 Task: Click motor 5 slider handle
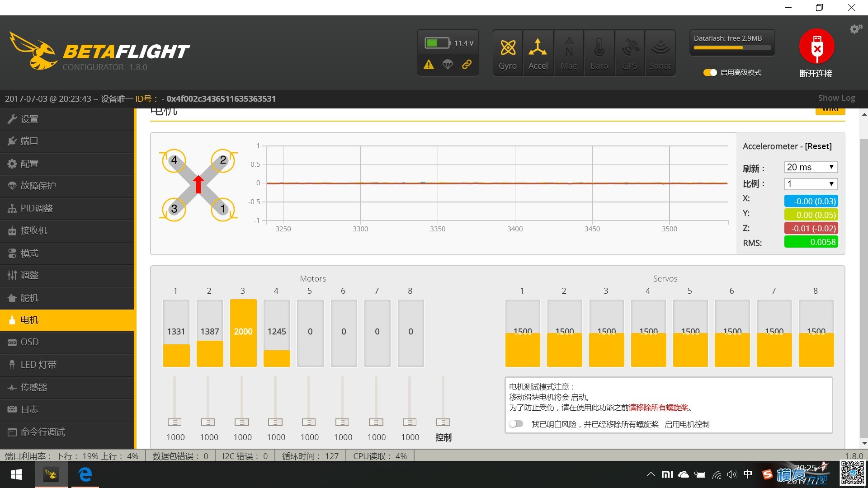309,422
